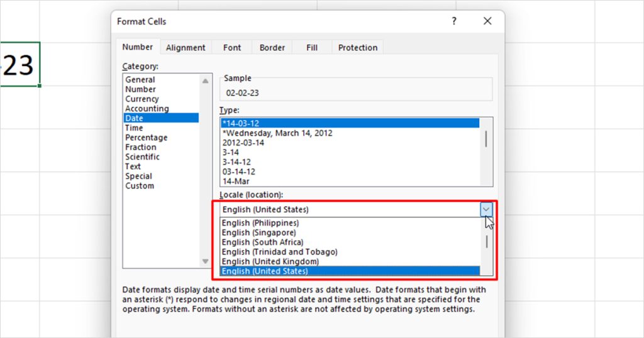The width and height of the screenshot is (644, 338).
Task: Click Category list scroll down arrow
Action: (x=206, y=261)
